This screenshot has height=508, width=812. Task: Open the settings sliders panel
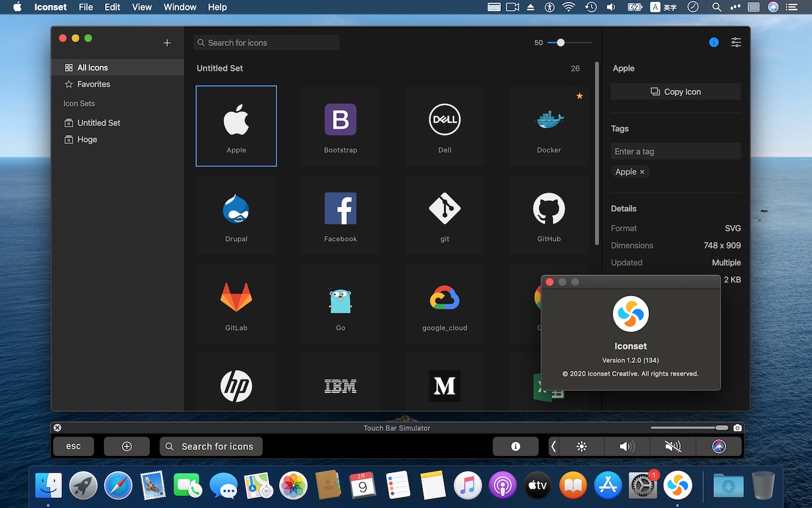[736, 42]
